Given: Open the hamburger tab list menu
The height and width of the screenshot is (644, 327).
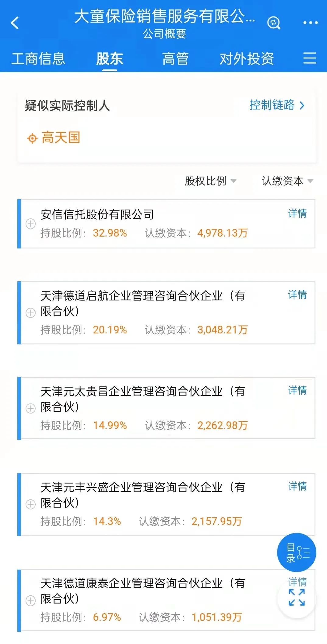Looking at the screenshot, I should (310, 58).
